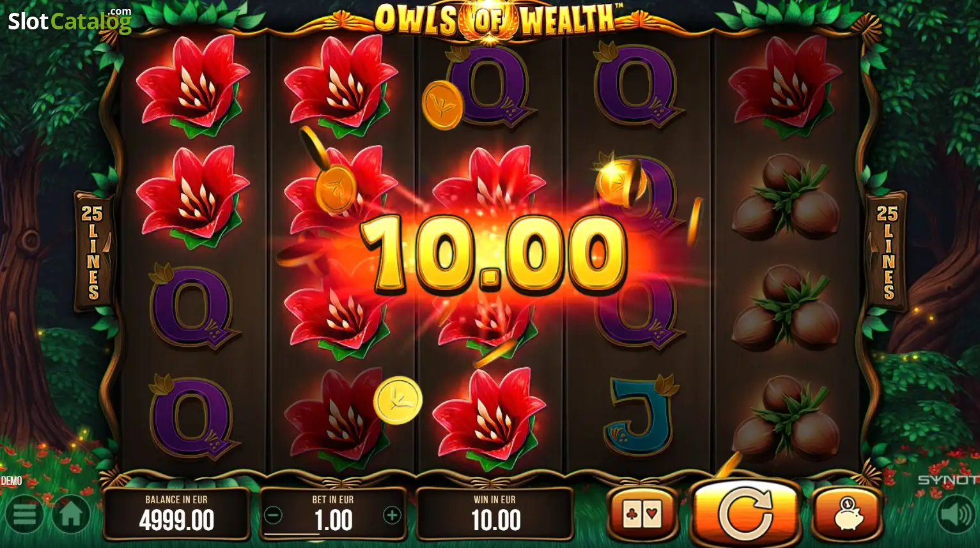Click the blue J symbol on reel four
Image resolution: width=980 pixels, height=548 pixels.
pos(640,415)
